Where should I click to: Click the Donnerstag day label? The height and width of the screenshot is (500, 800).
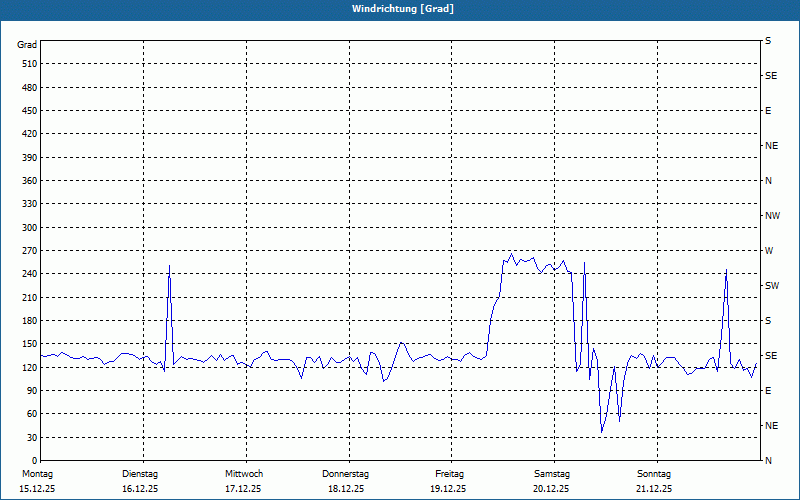[x=345, y=474]
